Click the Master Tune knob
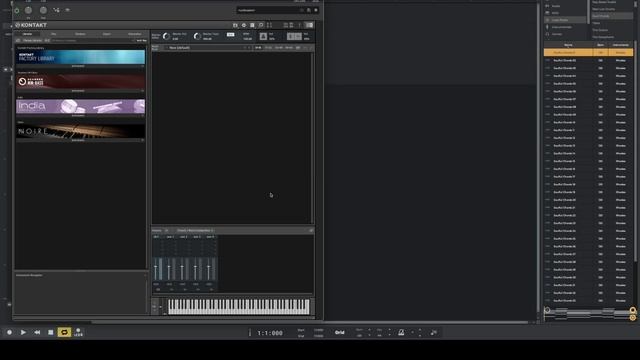Viewport: 640px width, 360px height. [197, 36]
